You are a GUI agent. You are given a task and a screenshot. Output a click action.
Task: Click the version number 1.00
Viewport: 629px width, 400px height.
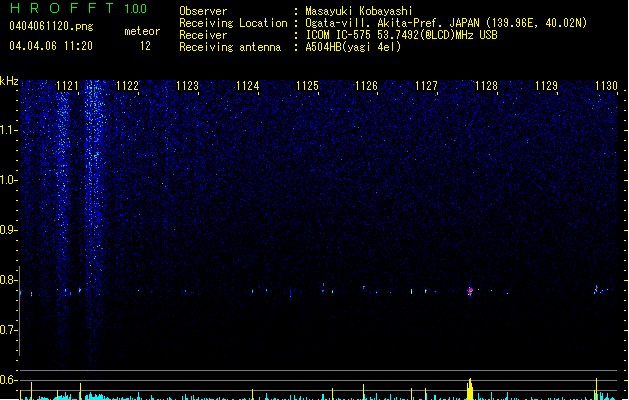(x=136, y=8)
